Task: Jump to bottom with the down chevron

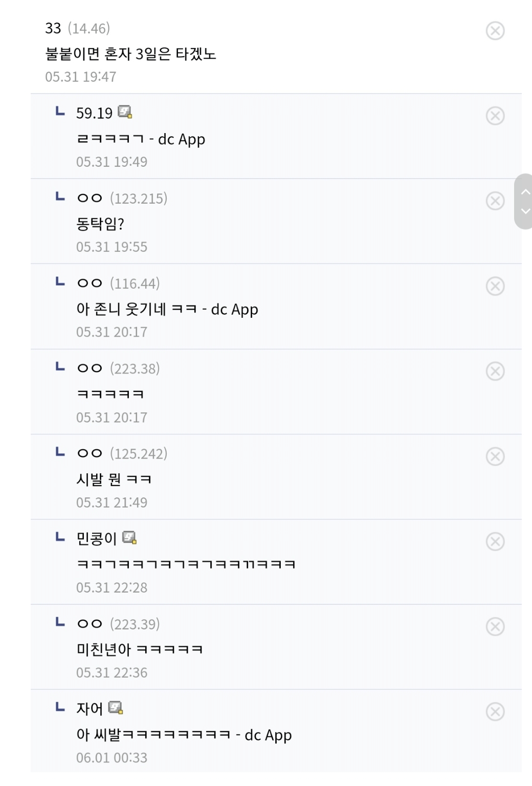Action: (525, 211)
